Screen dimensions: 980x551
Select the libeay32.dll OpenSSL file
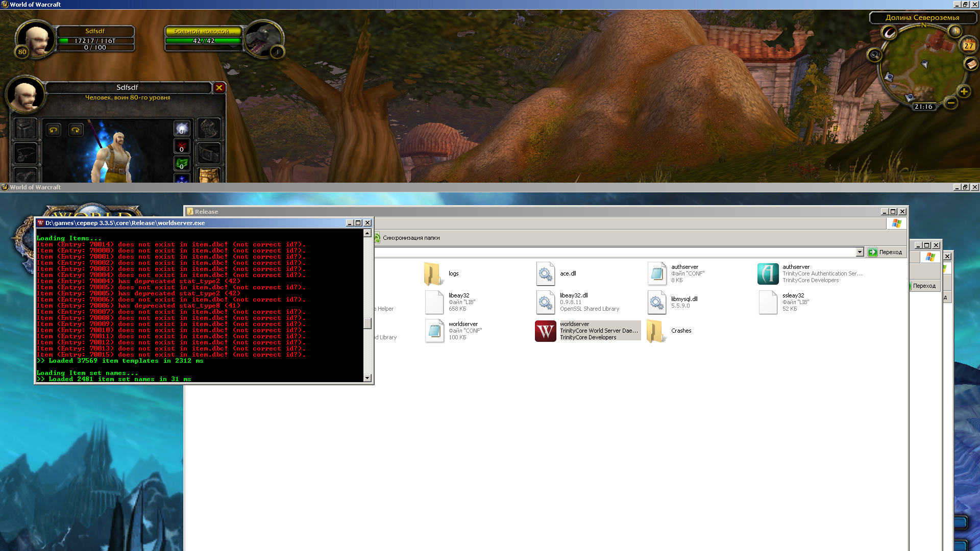click(578, 302)
